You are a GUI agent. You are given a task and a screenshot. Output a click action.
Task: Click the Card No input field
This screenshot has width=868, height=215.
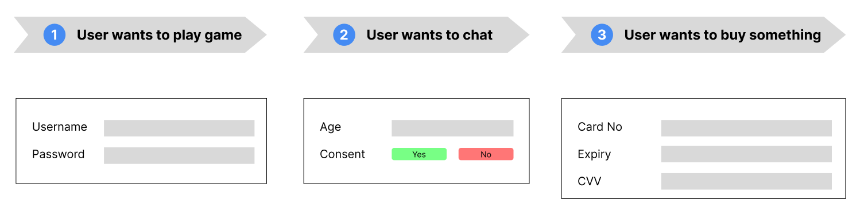coord(746,128)
